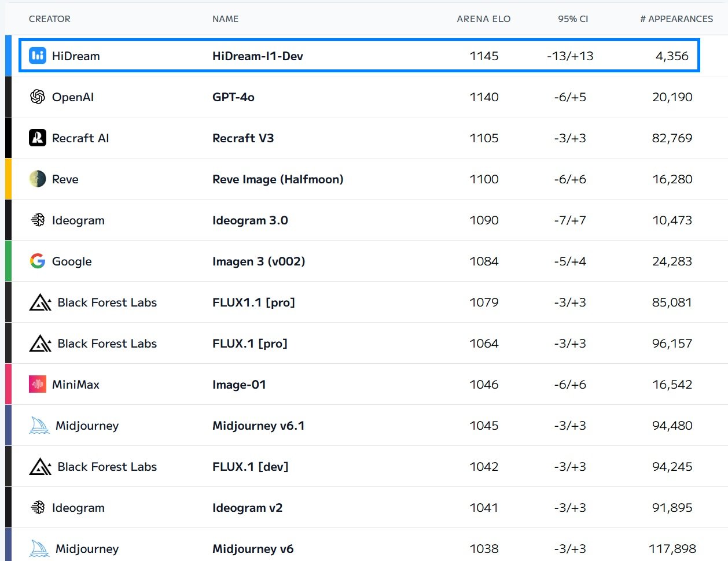Click the Recraft AI creator name

[x=80, y=138]
